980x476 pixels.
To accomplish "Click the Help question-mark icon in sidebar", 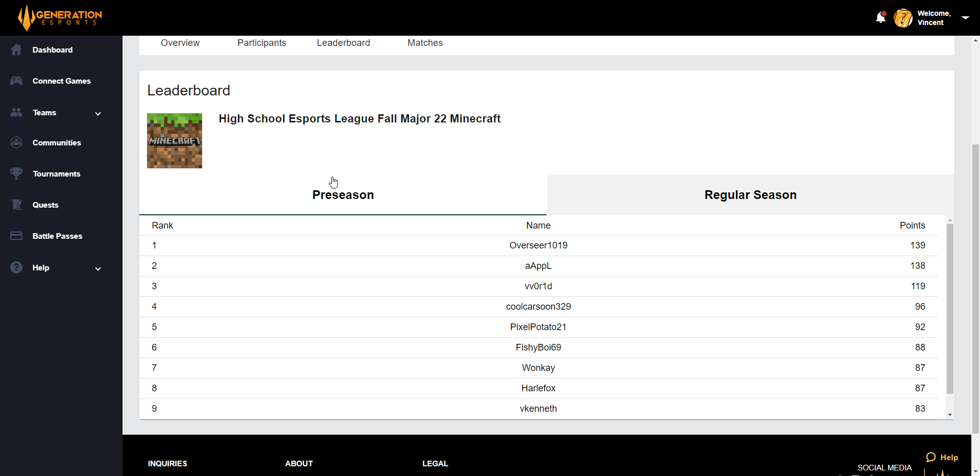I will [16, 267].
